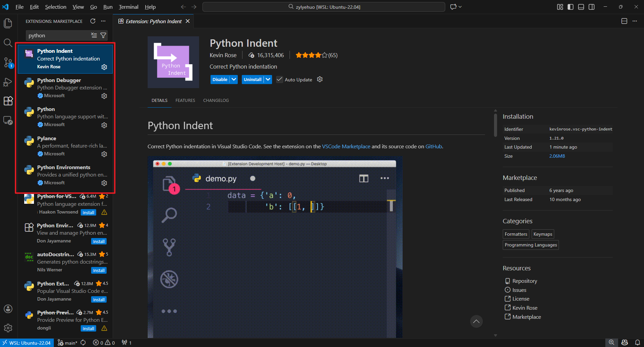Click the star rating for Python Indent
644x347 pixels.
pos(311,55)
